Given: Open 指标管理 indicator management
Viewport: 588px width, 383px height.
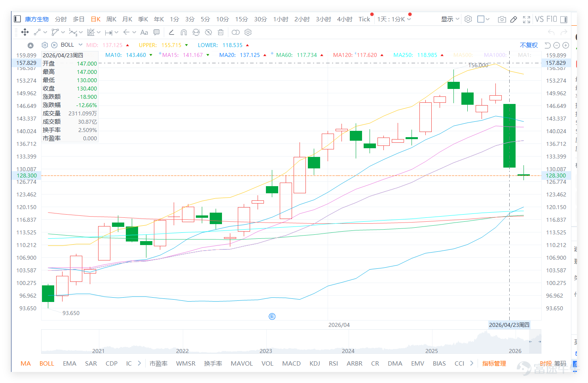Looking at the screenshot, I should click(494, 363).
